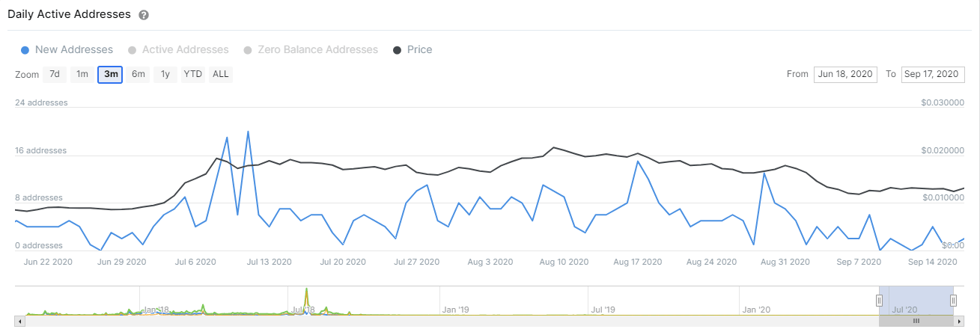Set zoom to 7d
Image resolution: width=980 pixels, height=335 pixels.
click(55, 74)
